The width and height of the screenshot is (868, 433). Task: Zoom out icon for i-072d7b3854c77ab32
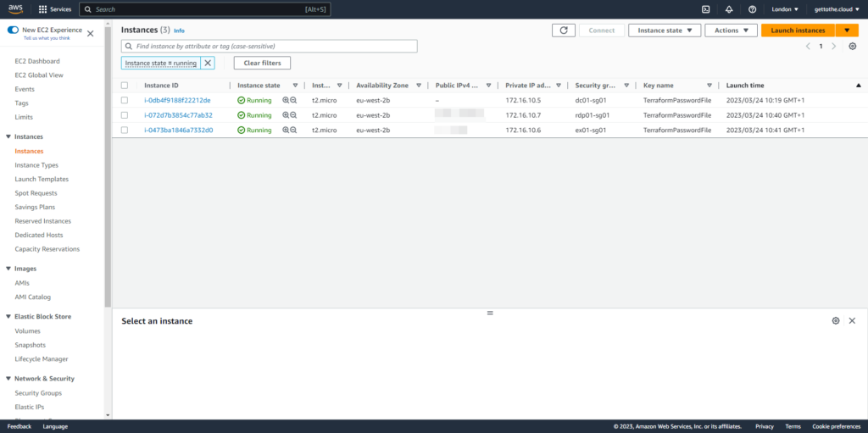[293, 115]
